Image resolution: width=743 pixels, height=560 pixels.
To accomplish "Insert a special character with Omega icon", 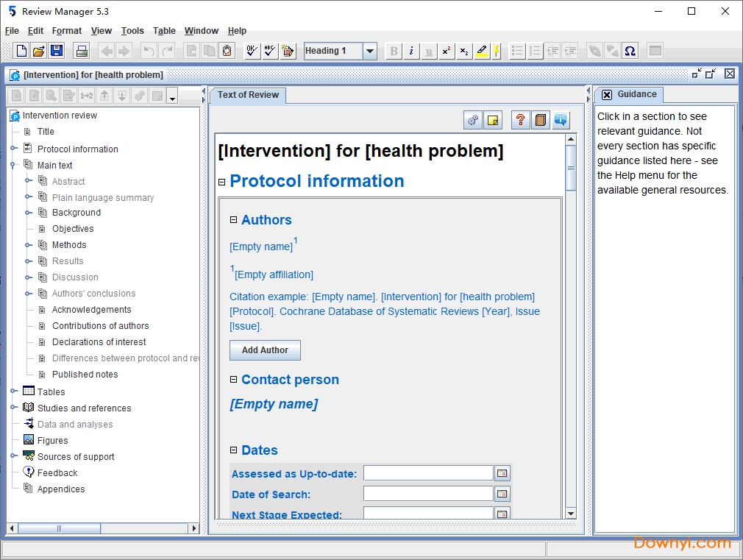I will pyautogui.click(x=630, y=51).
